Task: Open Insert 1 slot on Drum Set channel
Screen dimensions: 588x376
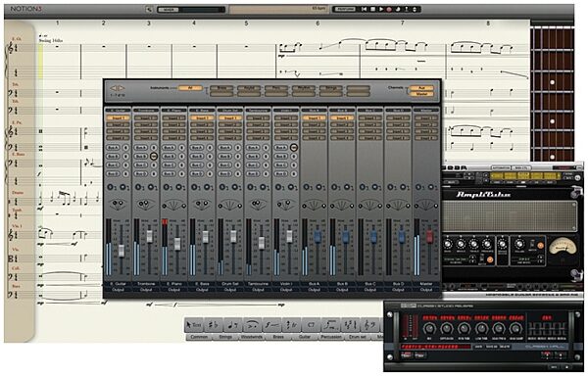Action: 230,117
